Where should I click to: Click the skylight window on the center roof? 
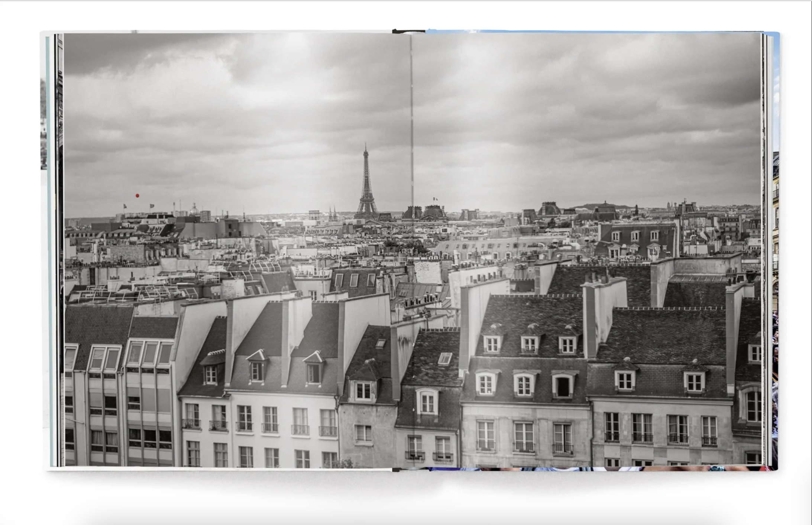tap(444, 358)
